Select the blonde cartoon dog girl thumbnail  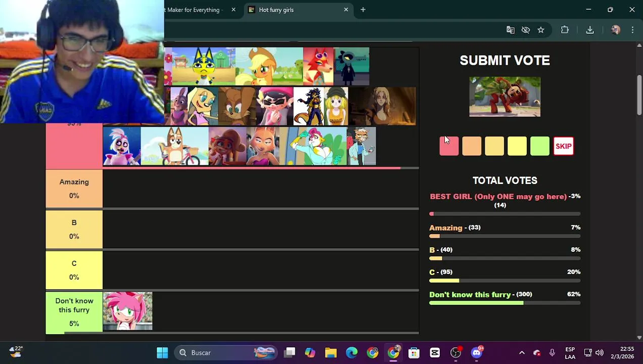(203, 106)
